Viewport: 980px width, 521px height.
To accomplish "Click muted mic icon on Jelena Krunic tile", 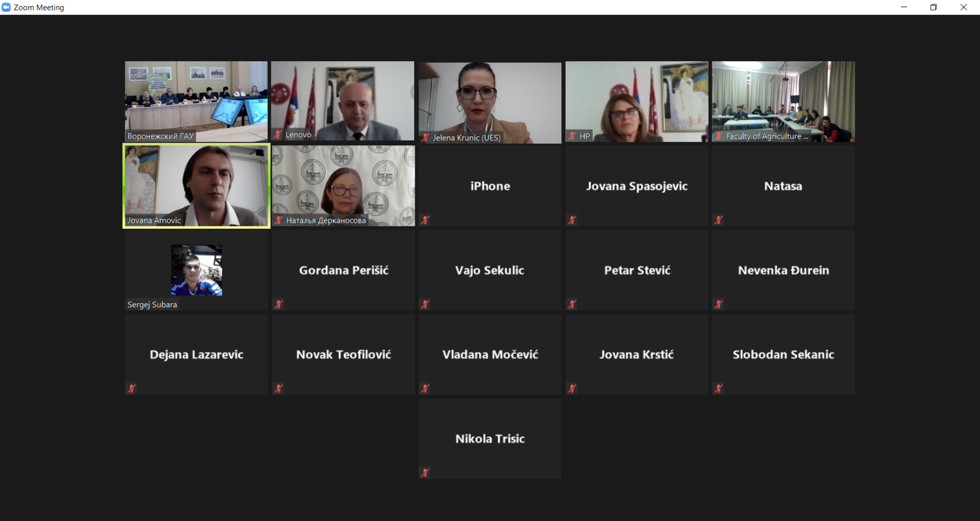I will click(425, 138).
